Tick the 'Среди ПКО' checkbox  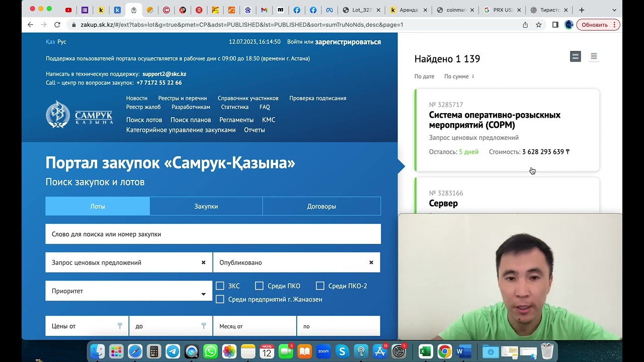tap(259, 286)
